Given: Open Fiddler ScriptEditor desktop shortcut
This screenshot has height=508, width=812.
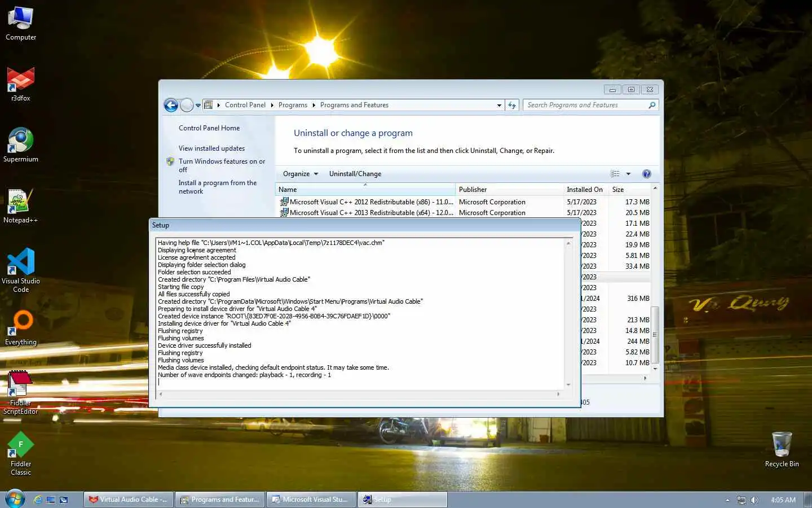Looking at the screenshot, I should point(21,393).
